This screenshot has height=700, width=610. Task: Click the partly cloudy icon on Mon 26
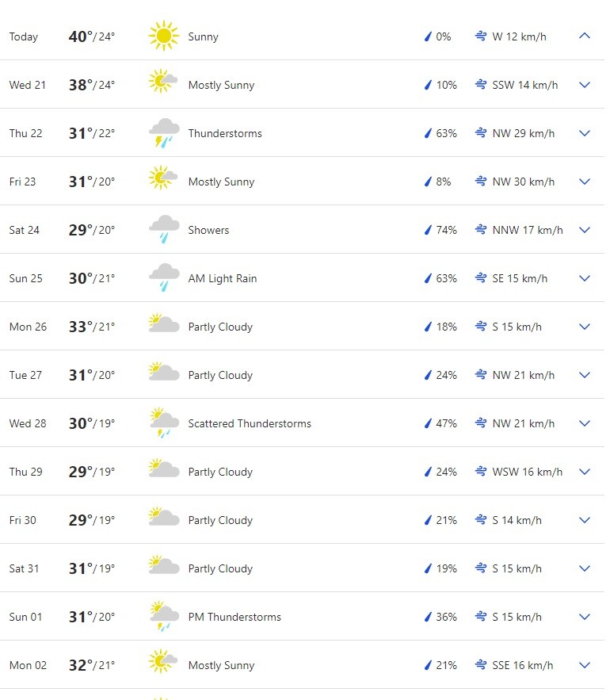[163, 327]
